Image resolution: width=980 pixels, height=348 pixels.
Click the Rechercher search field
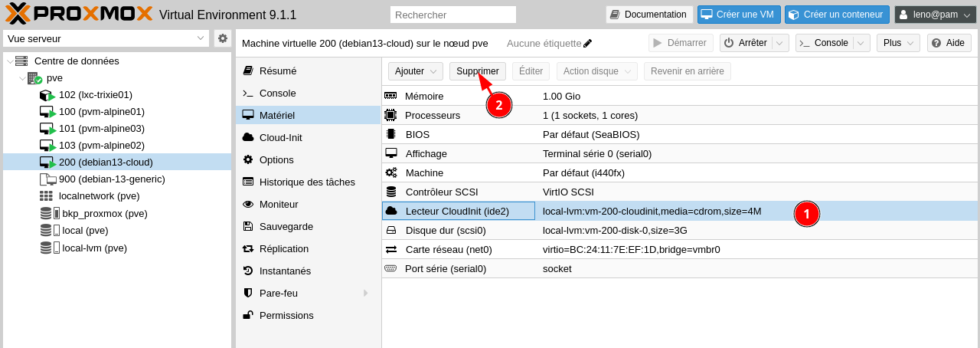pyautogui.click(x=453, y=15)
